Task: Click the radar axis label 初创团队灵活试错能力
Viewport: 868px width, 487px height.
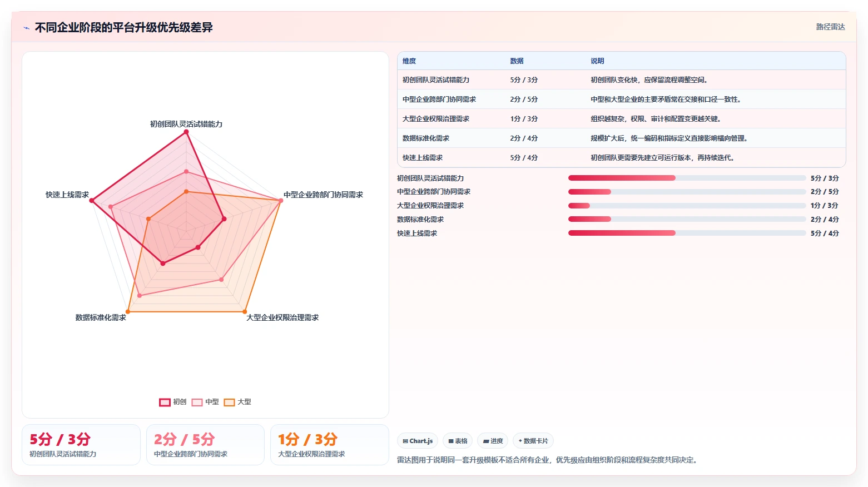Action: pyautogui.click(x=186, y=124)
